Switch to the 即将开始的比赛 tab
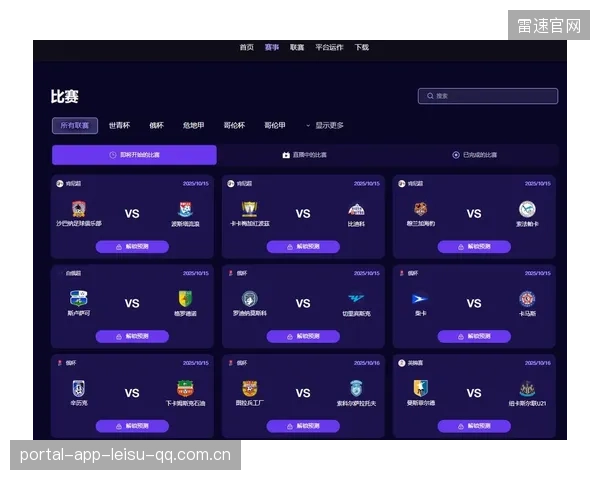Screen dimensions: 600x480 pos(134,155)
